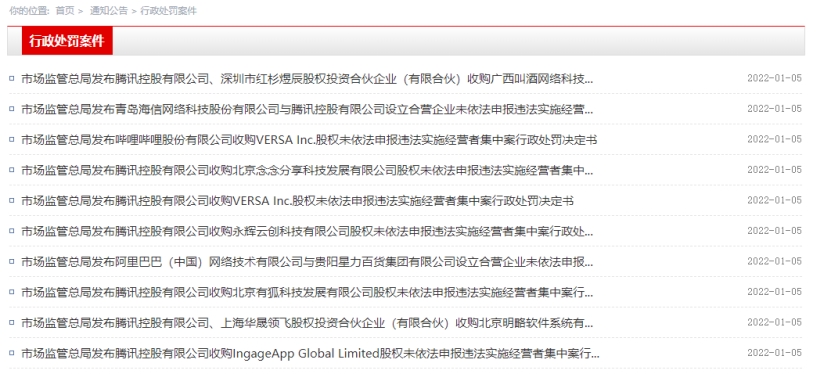Click date 2022-01-05 on 哔哩哔哩 row
The height and width of the screenshot is (374, 831).
click(774, 139)
